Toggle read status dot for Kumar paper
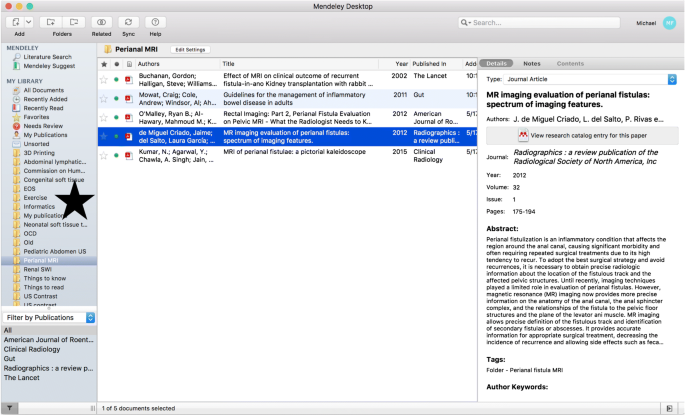This screenshot has height=415, width=685. (x=116, y=155)
